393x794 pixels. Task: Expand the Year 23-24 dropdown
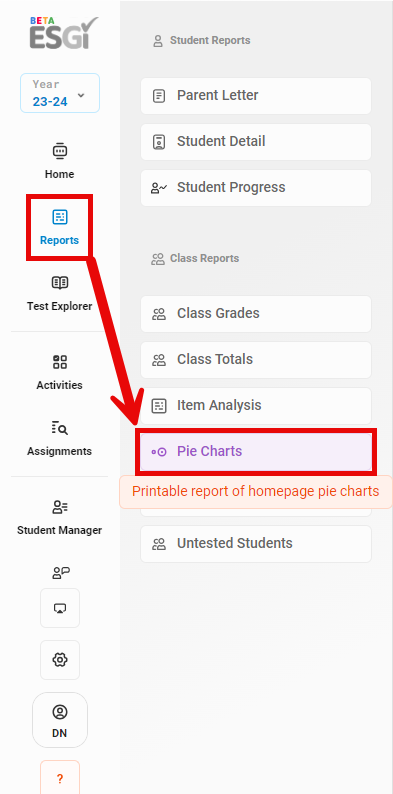pos(60,93)
